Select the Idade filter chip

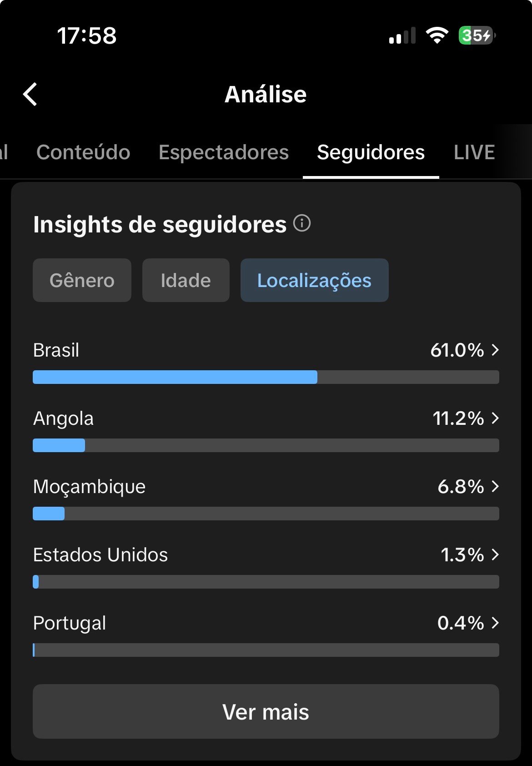click(186, 280)
